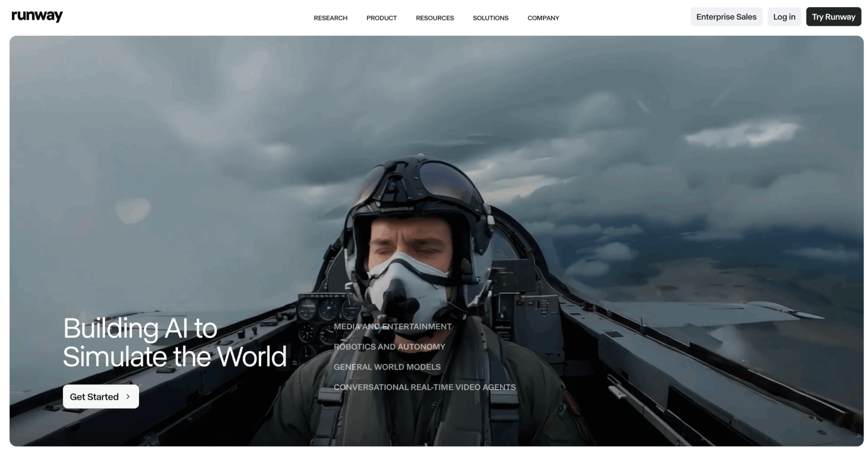Screen dimensions: 868x450
Task: Open the Company menu item
Action: click(x=543, y=18)
